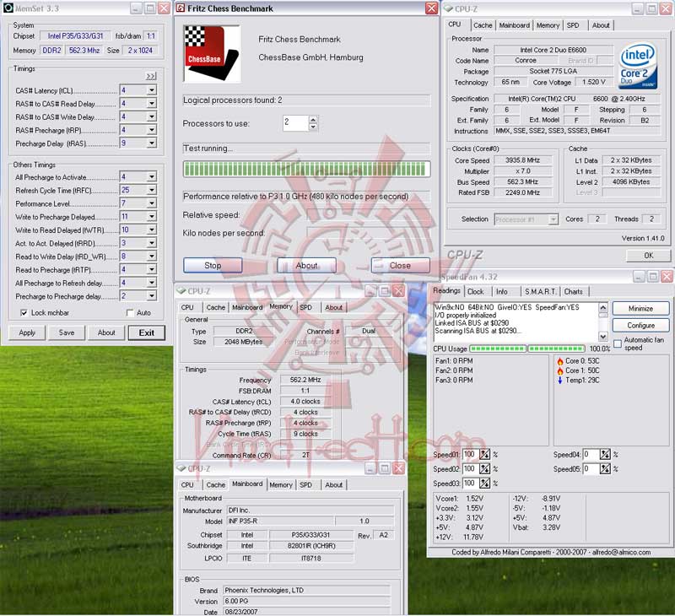Open the Charts tab in SpeedFan

click(x=573, y=291)
